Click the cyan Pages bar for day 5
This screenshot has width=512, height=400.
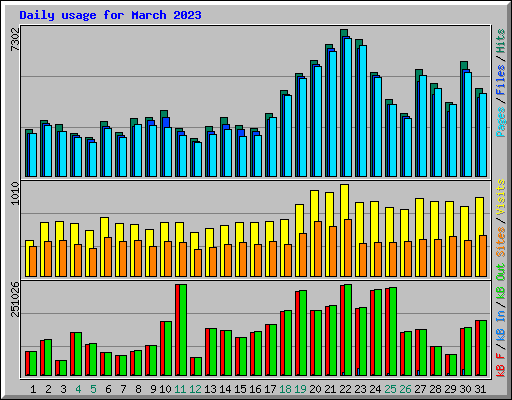(93, 159)
